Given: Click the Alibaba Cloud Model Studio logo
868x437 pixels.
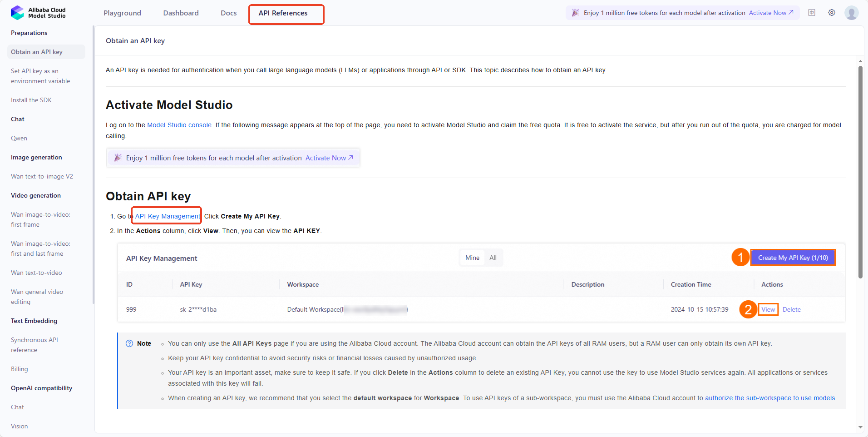Looking at the screenshot, I should click(38, 13).
